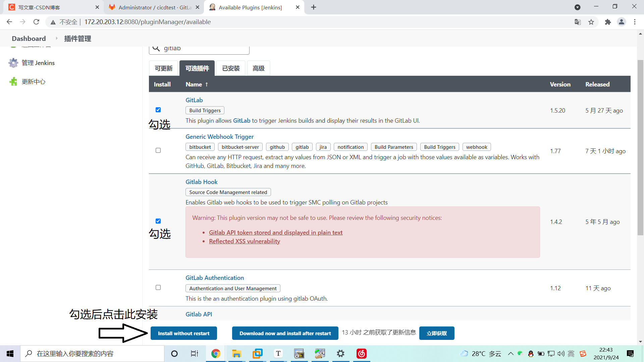This screenshot has height=362, width=644.
Task: Show hidden system tray icons chevron
Action: click(511, 354)
